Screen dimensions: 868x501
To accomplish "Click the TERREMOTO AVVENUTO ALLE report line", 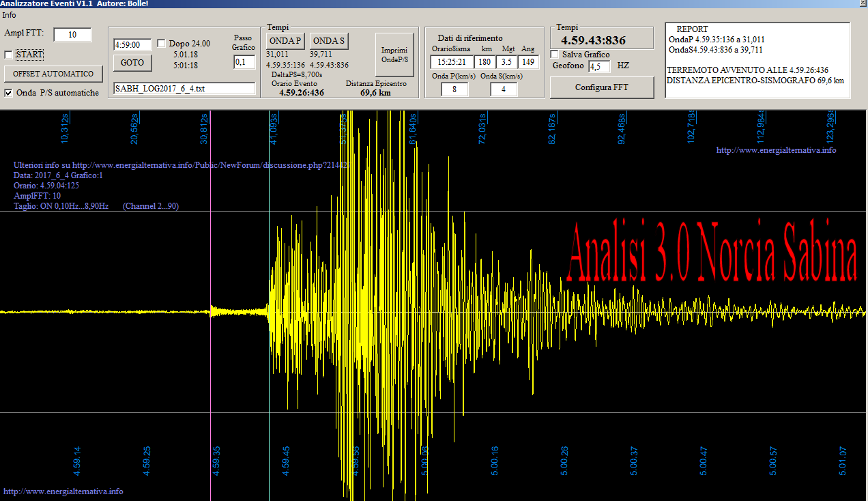I will point(748,70).
